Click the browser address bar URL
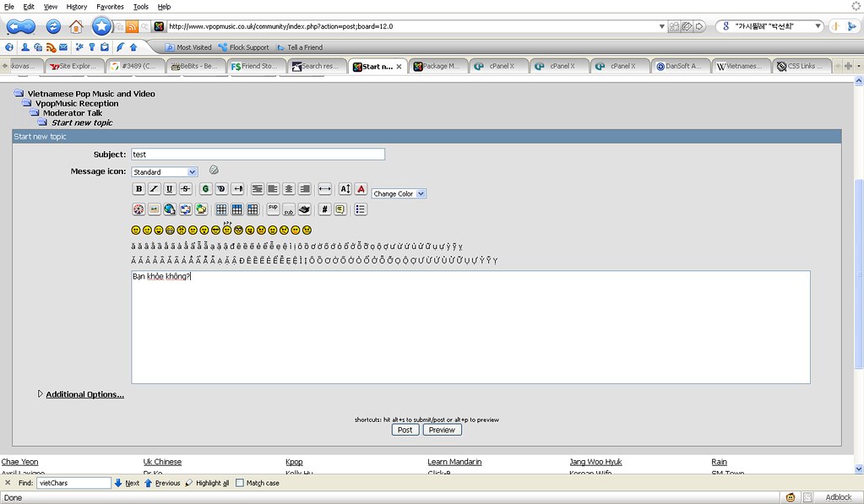 click(413, 26)
